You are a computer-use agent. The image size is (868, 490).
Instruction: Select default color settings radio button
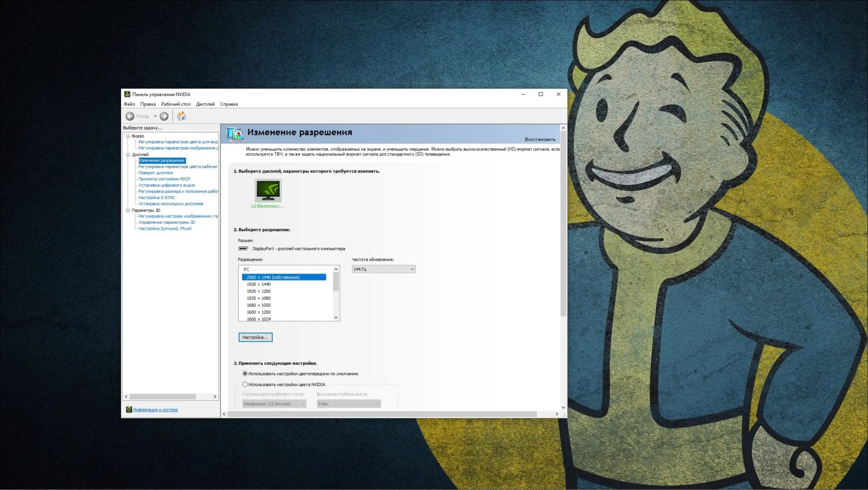pyautogui.click(x=245, y=374)
